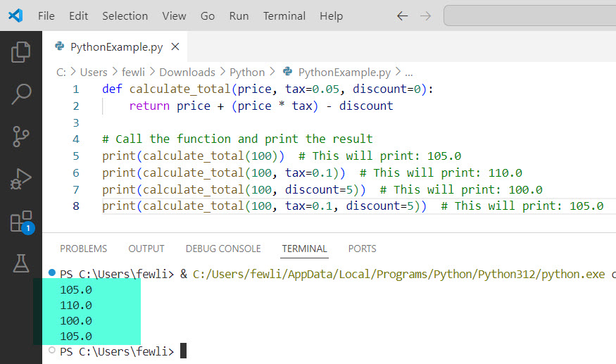Go forward with the right arrow

(x=425, y=16)
